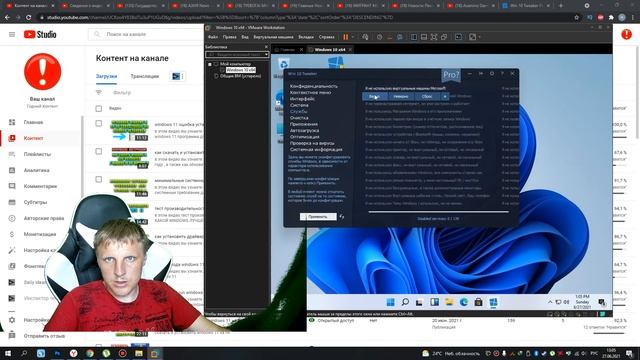Viewport: 640px width, 360px height.
Task: Tick checkbox of 'windows 11 ошибка' video row
Action: click(x=98, y=123)
